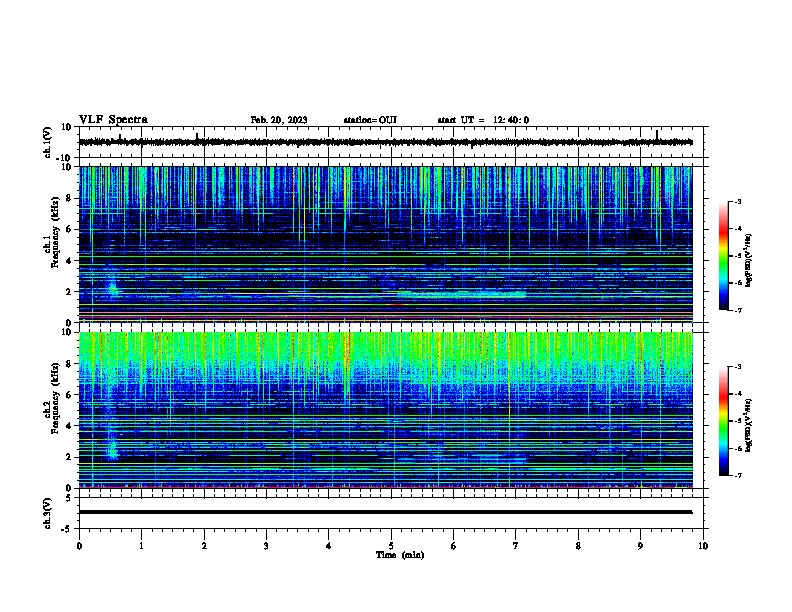Screen dimensions: 792x612
Task: Click the ch.2 spectrogram color bar
Action: (x=723, y=421)
